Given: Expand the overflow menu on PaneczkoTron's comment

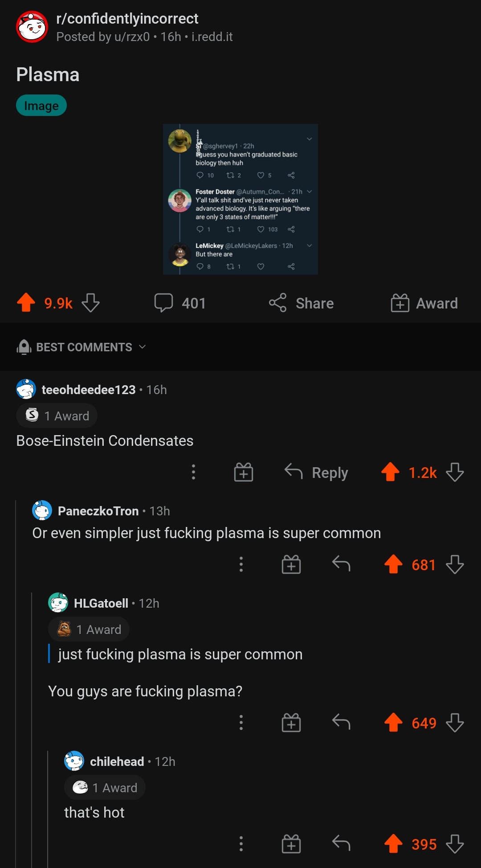Looking at the screenshot, I should tap(241, 564).
